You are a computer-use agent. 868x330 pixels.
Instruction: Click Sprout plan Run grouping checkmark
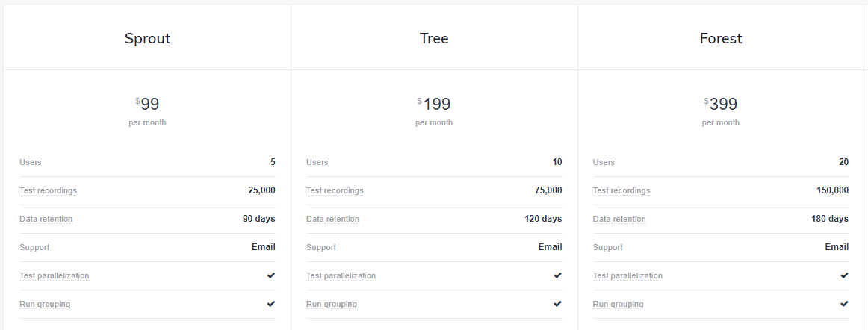270,303
